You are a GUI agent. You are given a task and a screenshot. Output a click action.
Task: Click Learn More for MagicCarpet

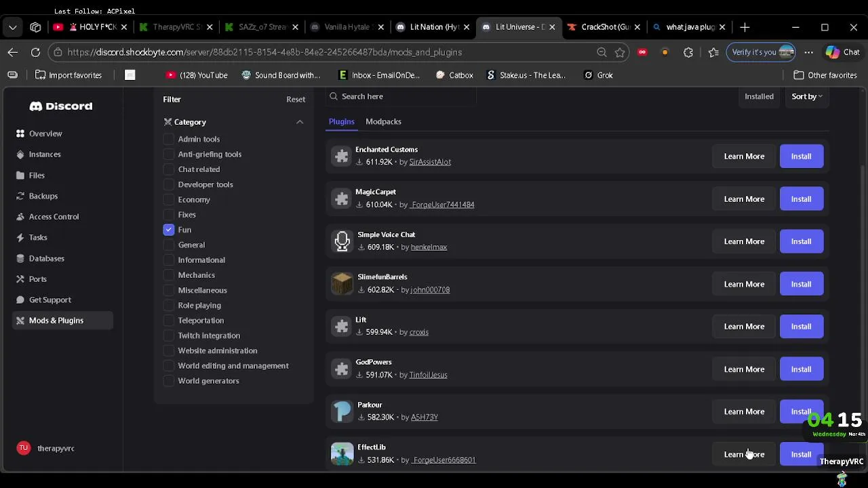pyautogui.click(x=744, y=199)
